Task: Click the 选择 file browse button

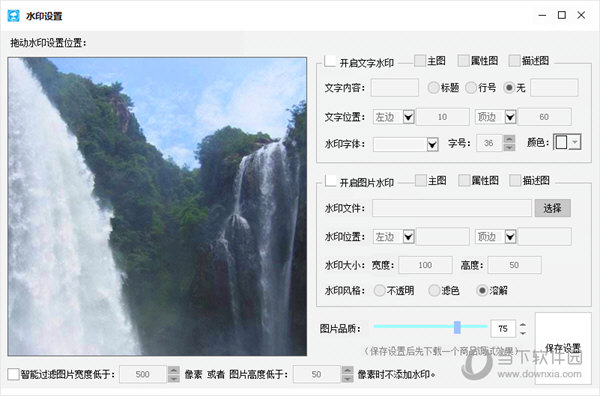Action: coord(553,208)
